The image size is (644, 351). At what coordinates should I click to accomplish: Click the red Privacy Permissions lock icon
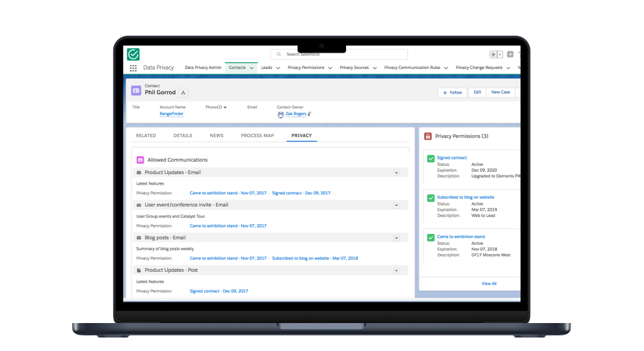(427, 136)
